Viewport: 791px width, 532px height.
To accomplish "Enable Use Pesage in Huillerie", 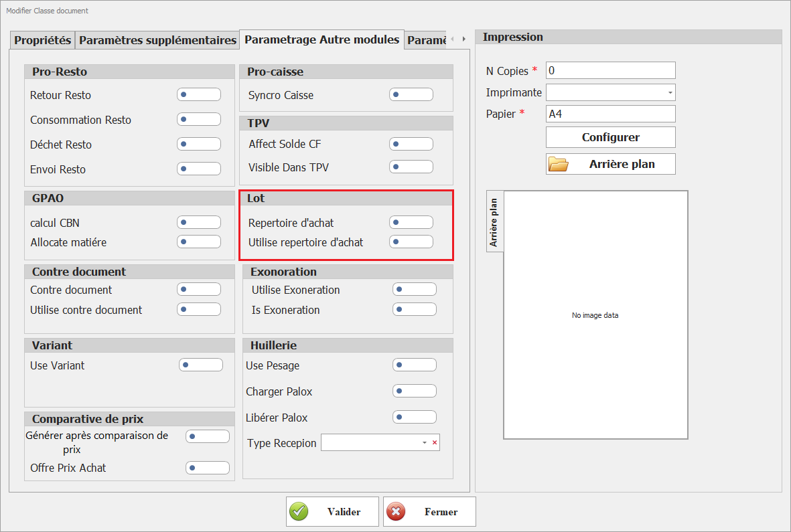I will (414, 365).
